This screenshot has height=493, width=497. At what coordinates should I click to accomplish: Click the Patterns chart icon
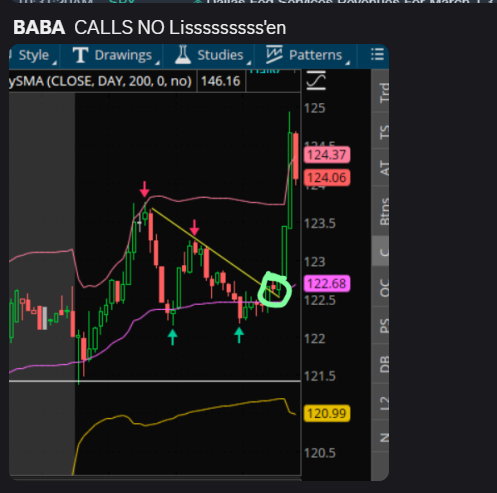click(274, 55)
